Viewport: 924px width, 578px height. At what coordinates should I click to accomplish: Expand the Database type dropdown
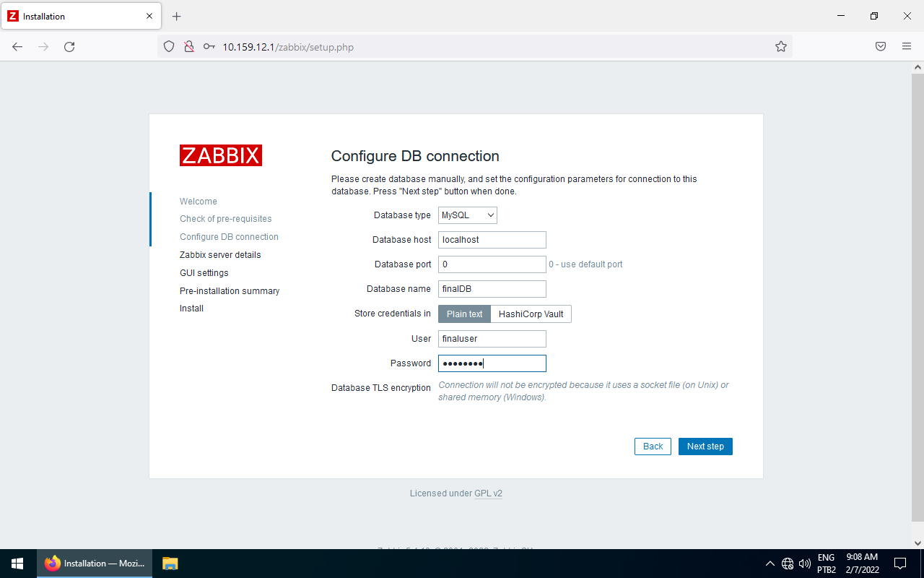tap(468, 215)
